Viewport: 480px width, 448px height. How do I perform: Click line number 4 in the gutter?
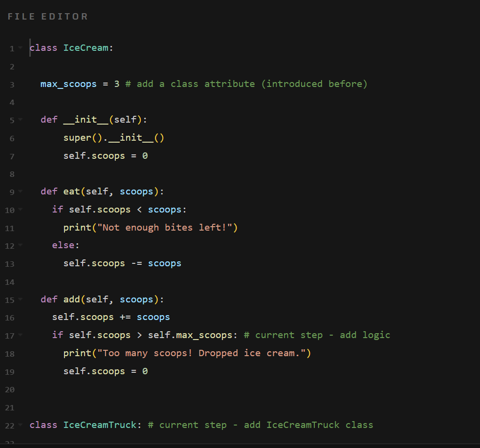[x=12, y=103]
